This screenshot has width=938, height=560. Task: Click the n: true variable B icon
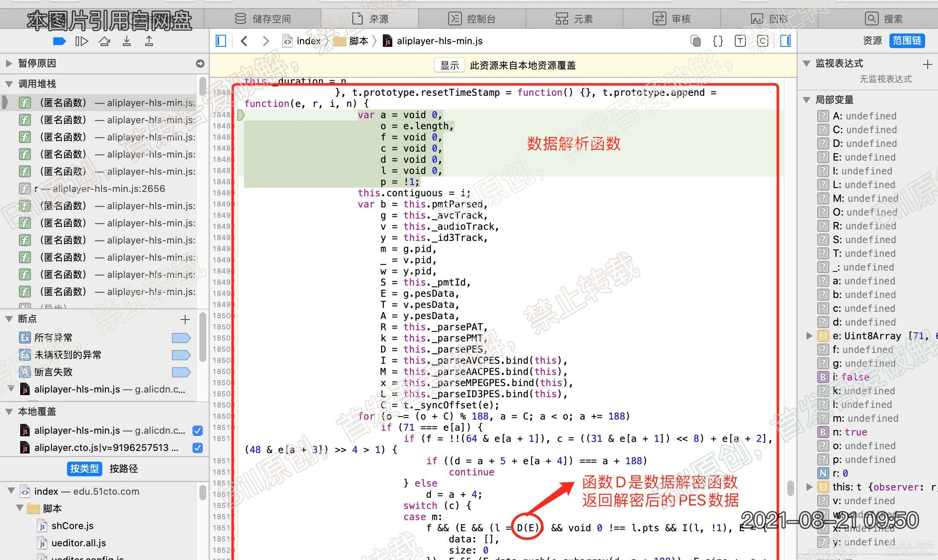pyautogui.click(x=822, y=432)
